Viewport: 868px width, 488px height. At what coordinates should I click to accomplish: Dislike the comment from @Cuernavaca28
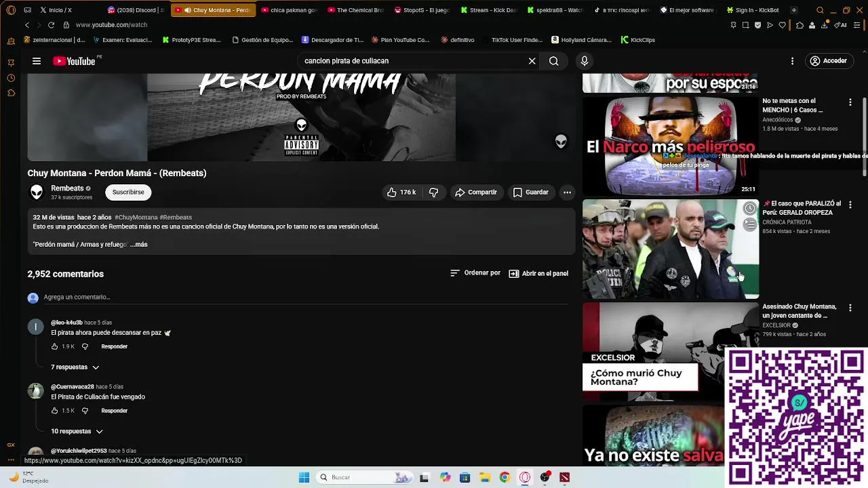(x=85, y=411)
